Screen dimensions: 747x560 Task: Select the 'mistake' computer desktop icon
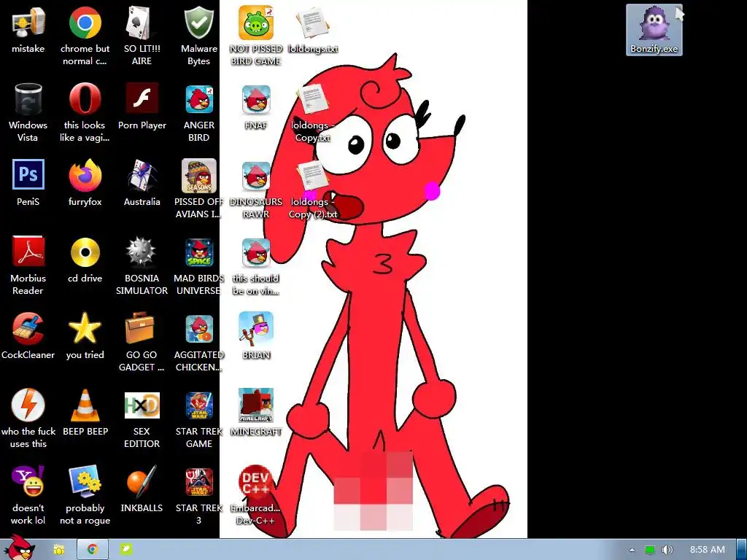point(28,31)
